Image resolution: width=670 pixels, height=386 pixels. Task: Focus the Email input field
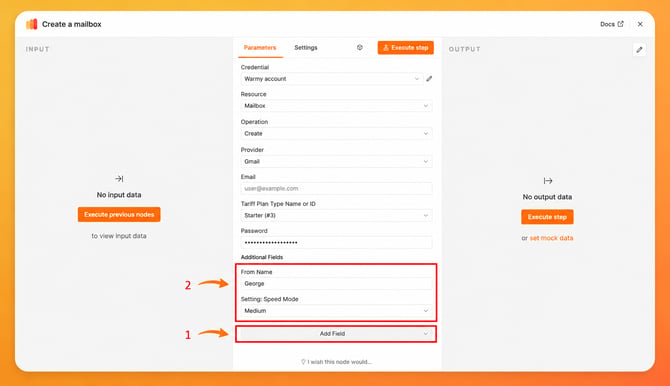pos(336,189)
